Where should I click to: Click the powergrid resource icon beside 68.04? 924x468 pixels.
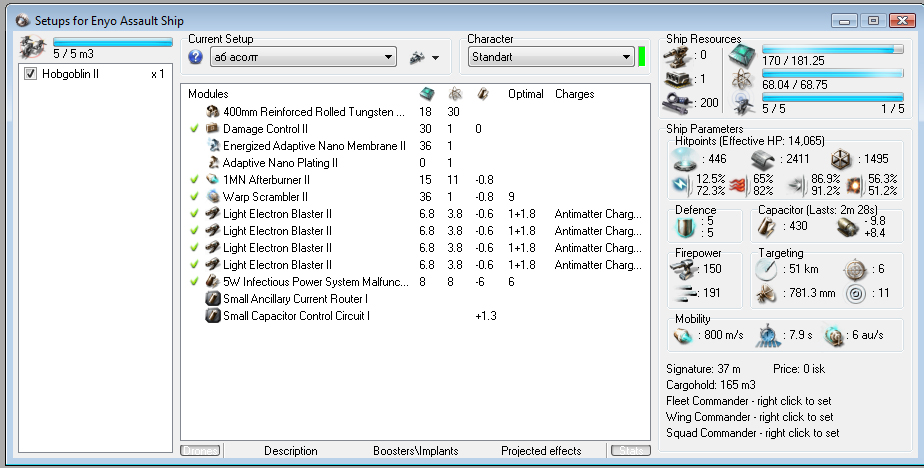[742, 80]
